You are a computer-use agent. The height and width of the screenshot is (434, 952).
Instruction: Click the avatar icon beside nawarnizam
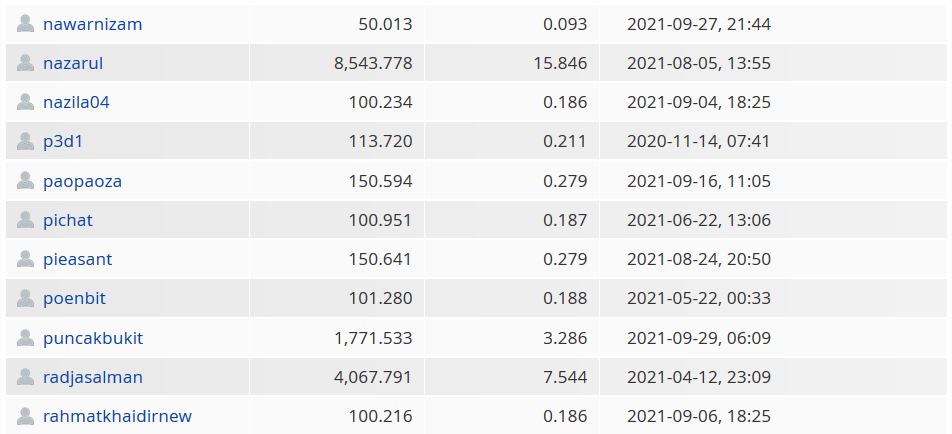[26, 23]
